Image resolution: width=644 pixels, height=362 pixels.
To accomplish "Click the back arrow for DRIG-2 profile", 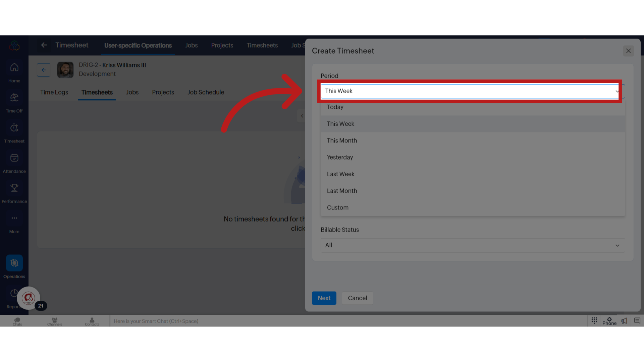I will click(x=44, y=69).
